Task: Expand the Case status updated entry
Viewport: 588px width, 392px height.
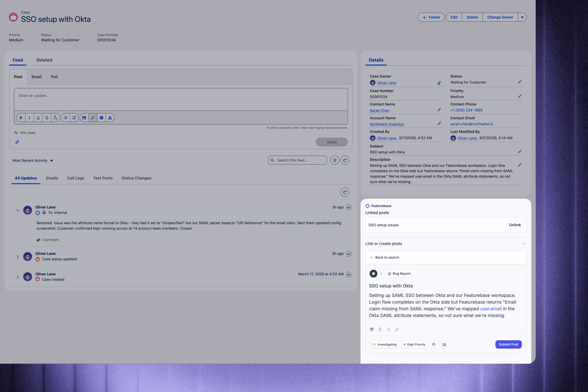Action: [18, 257]
